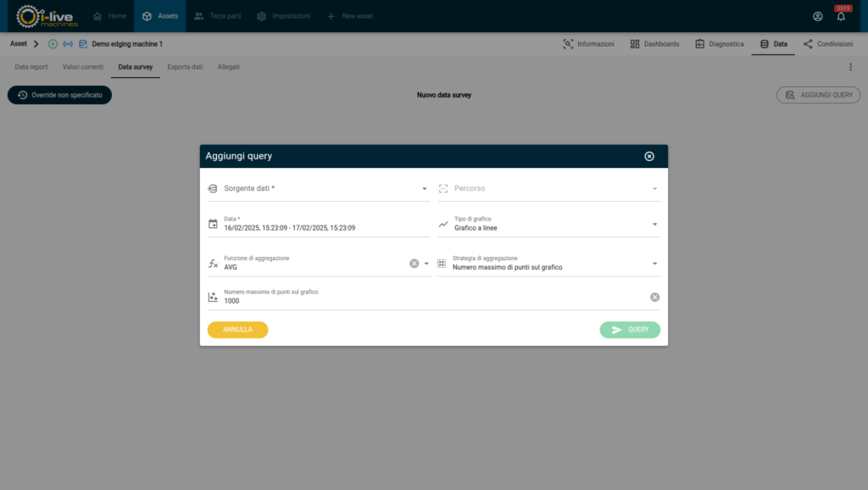Click the i-live machines logo
The image size is (868, 490).
point(47,16)
